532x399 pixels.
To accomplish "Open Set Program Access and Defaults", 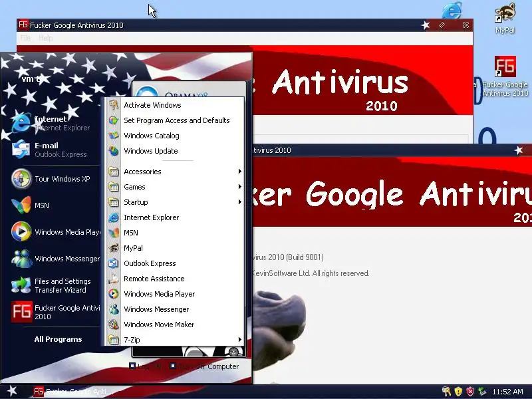I will [x=175, y=120].
